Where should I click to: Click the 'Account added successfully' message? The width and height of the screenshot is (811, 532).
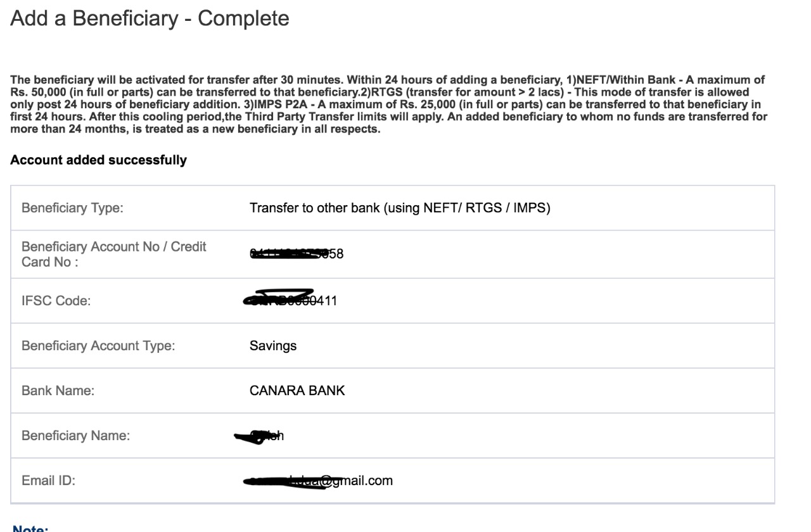(x=98, y=160)
